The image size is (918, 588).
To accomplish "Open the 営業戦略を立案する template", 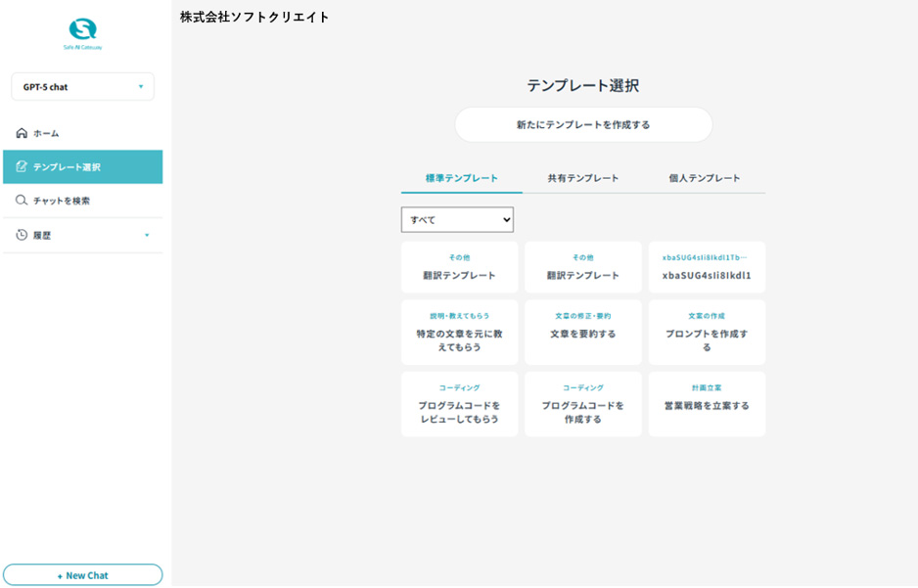I will tap(707, 404).
